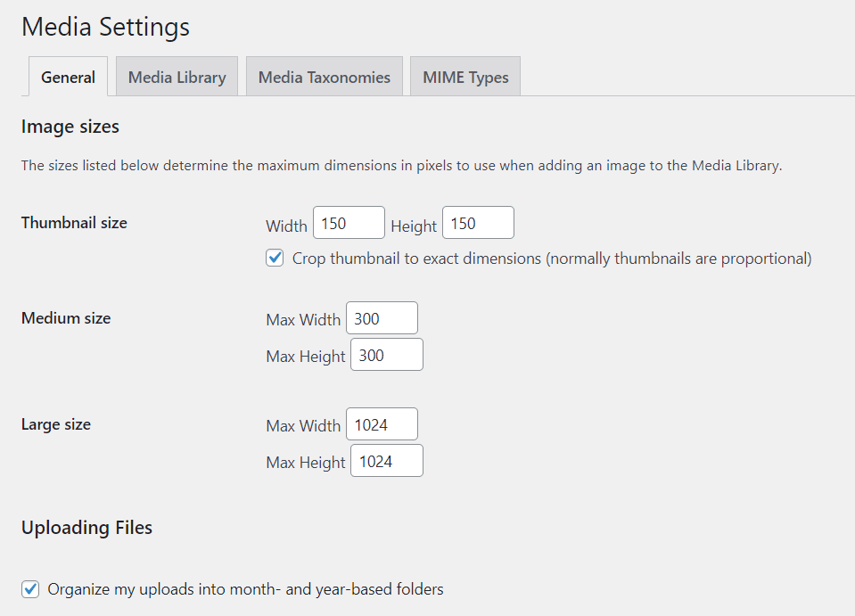Image resolution: width=855 pixels, height=616 pixels.
Task: Select the Medium size Max Height field
Action: pyautogui.click(x=386, y=355)
